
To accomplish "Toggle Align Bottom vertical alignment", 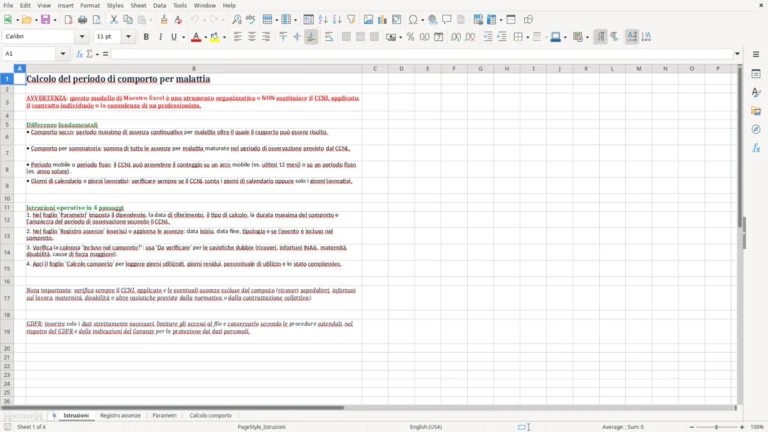I will pyautogui.click(x=311, y=37).
